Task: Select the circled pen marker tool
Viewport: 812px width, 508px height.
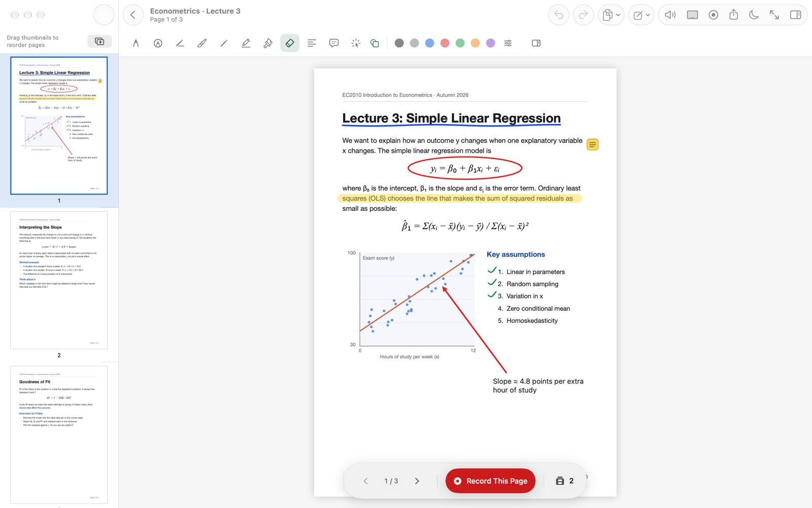Action: (158, 43)
